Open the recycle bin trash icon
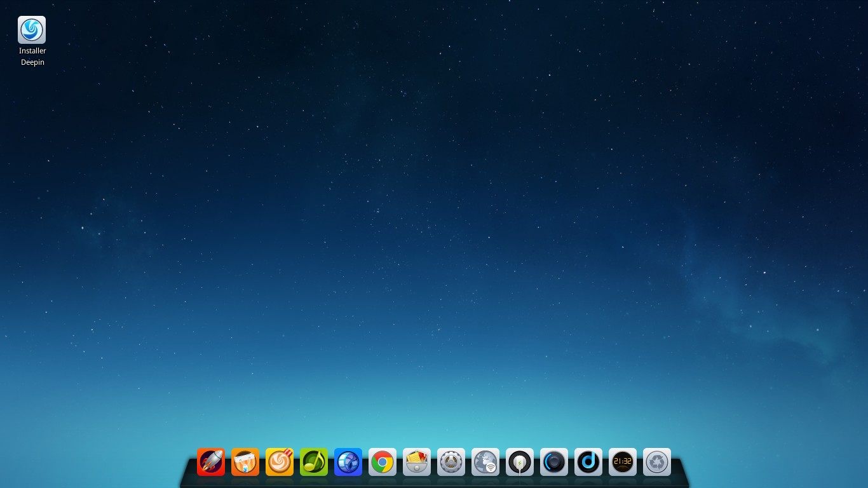The height and width of the screenshot is (488, 868). [x=657, y=462]
